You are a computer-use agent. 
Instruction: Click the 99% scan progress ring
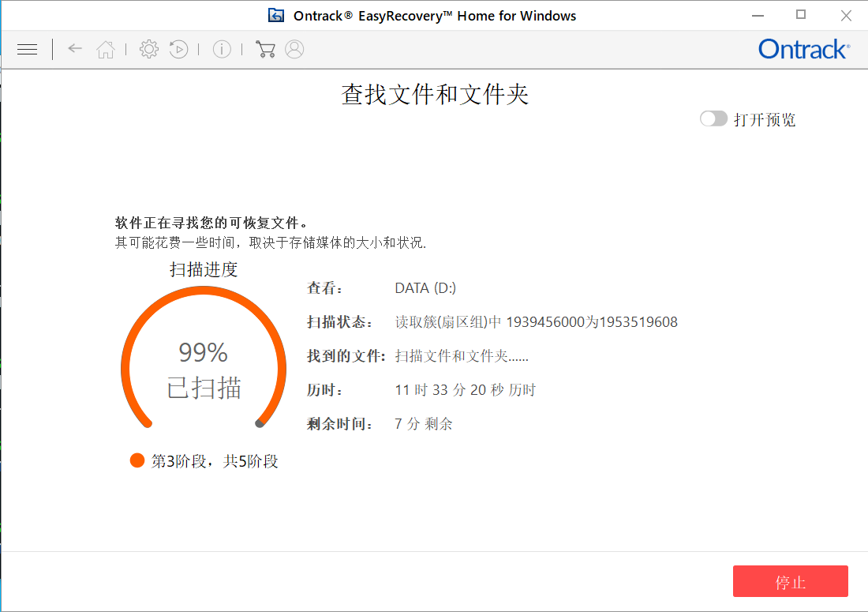click(203, 357)
